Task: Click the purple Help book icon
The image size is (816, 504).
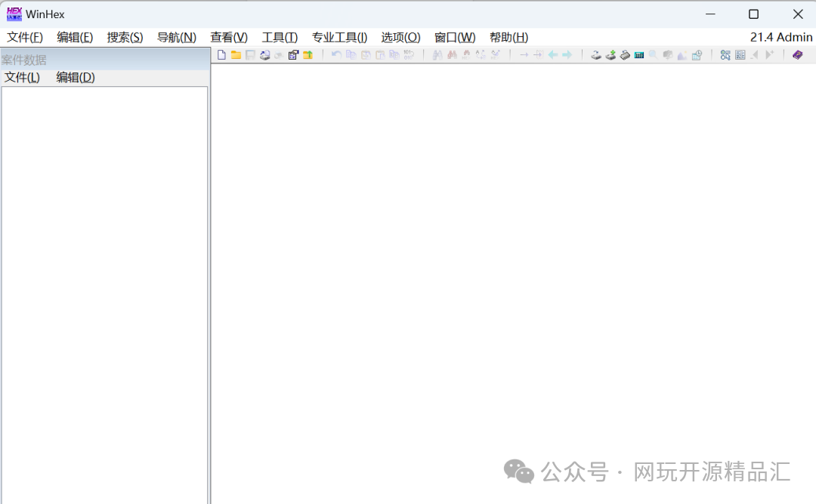Action: point(797,55)
